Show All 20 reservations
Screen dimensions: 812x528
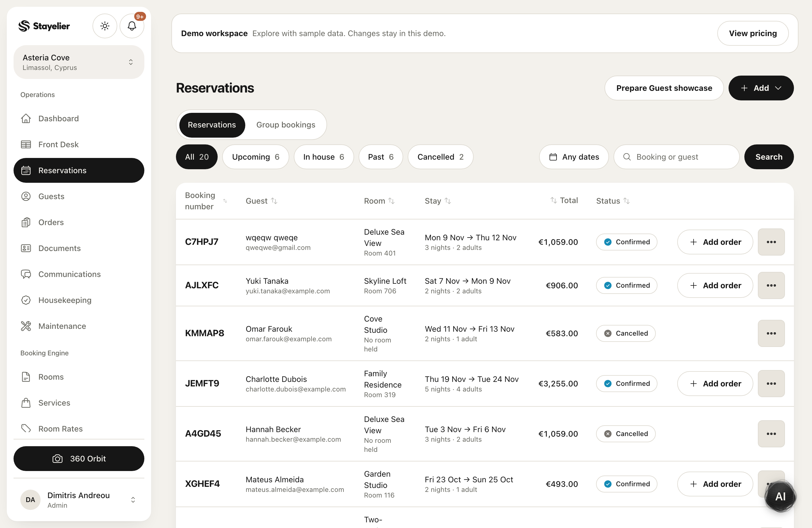[197, 157]
